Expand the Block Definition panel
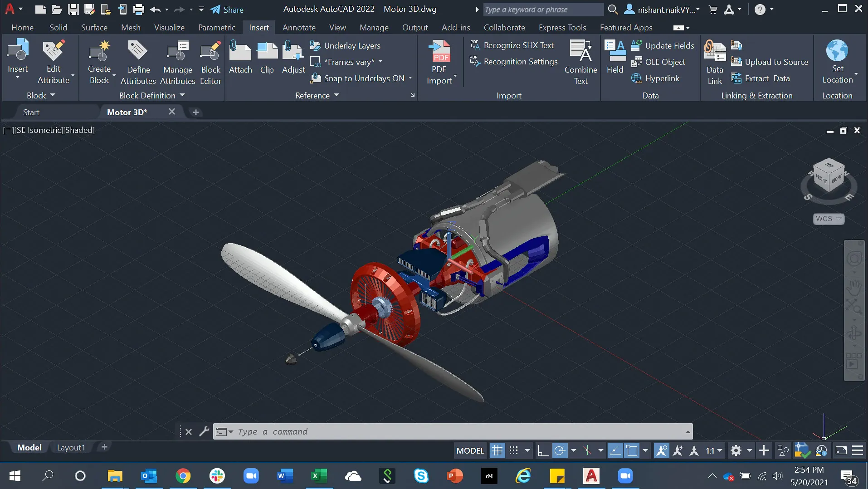The image size is (868, 489). pos(182,95)
